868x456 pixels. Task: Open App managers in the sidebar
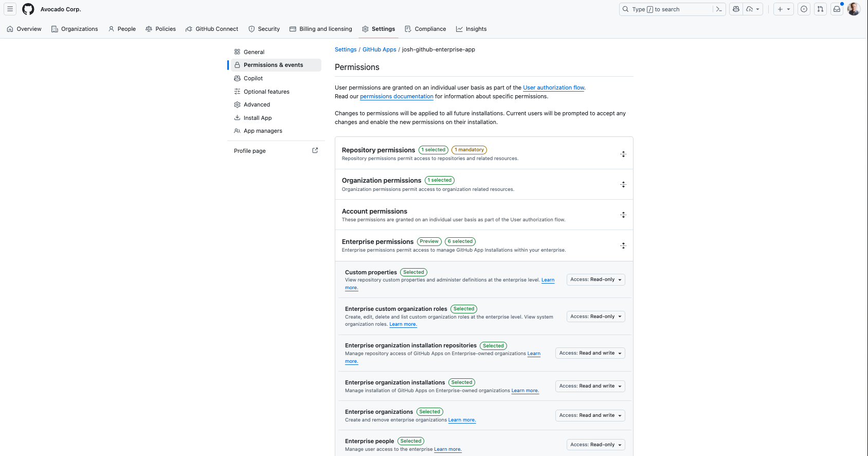[x=276, y=131]
